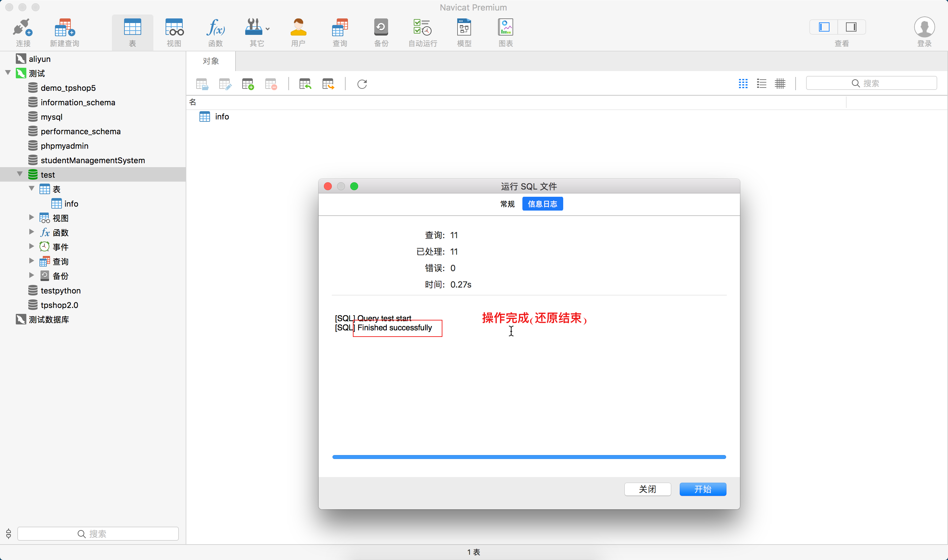
Task: Expand the 函数 node under test
Action: [31, 232]
